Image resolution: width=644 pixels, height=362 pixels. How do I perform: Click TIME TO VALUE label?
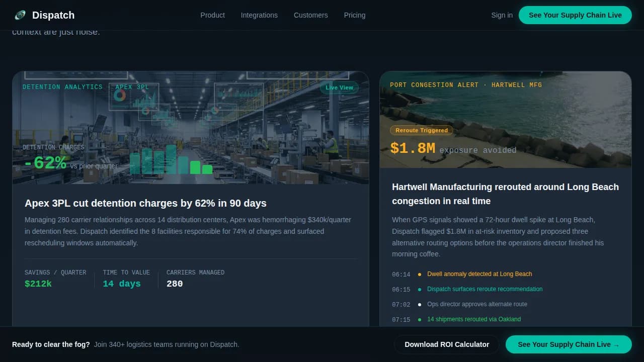pyautogui.click(x=126, y=273)
